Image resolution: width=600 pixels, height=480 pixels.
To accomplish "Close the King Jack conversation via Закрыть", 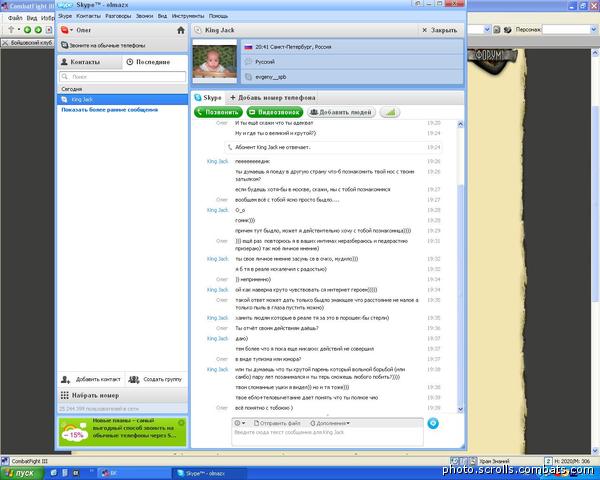I will pos(439,30).
